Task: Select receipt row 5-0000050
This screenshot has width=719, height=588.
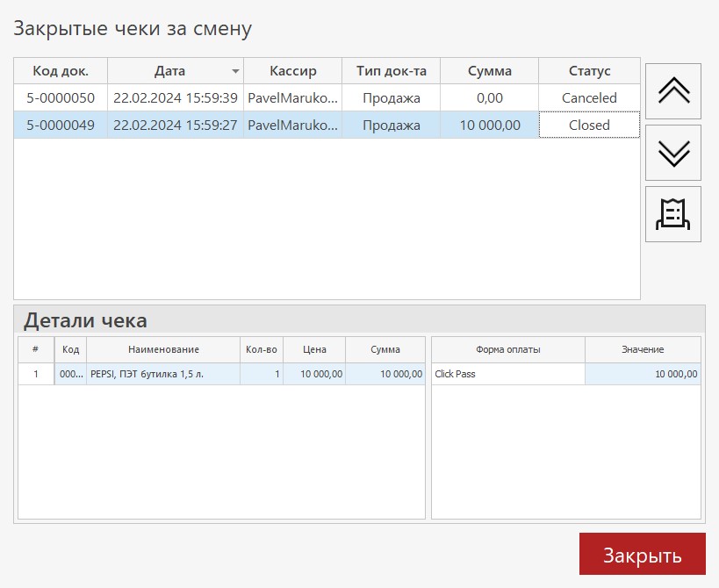Action: [x=61, y=98]
